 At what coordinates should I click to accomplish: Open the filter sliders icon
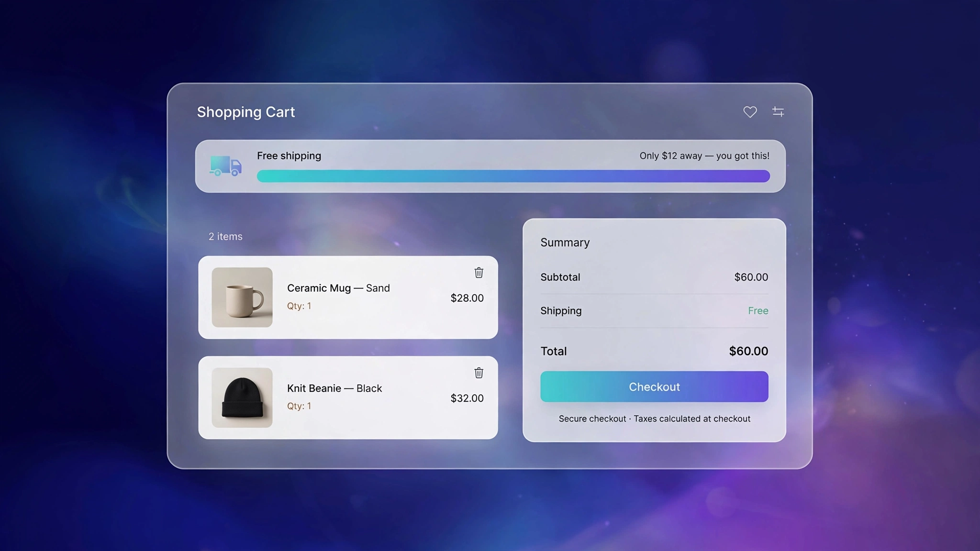[x=778, y=111]
